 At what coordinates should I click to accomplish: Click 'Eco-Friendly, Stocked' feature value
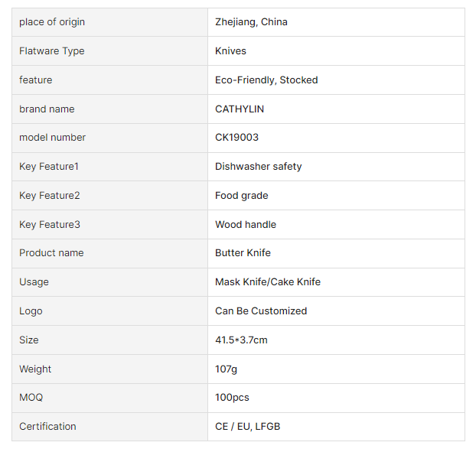pos(266,80)
